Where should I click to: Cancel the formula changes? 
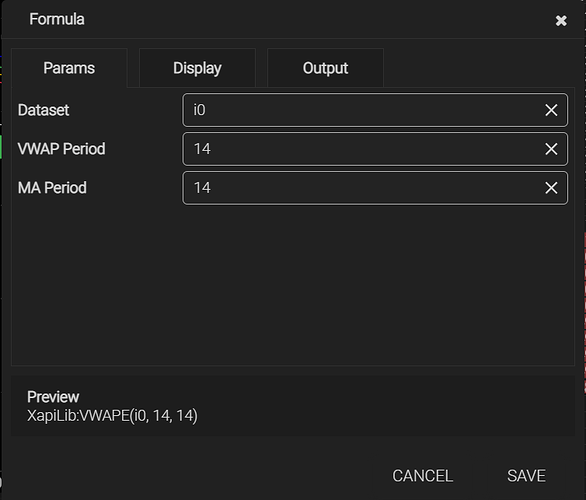422,476
